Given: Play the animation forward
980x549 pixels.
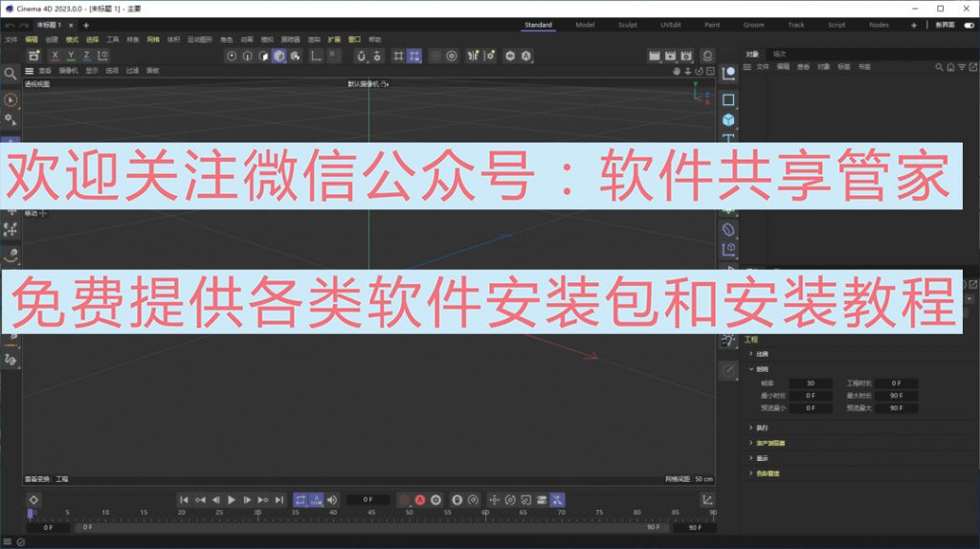Looking at the screenshot, I should coord(232,499).
